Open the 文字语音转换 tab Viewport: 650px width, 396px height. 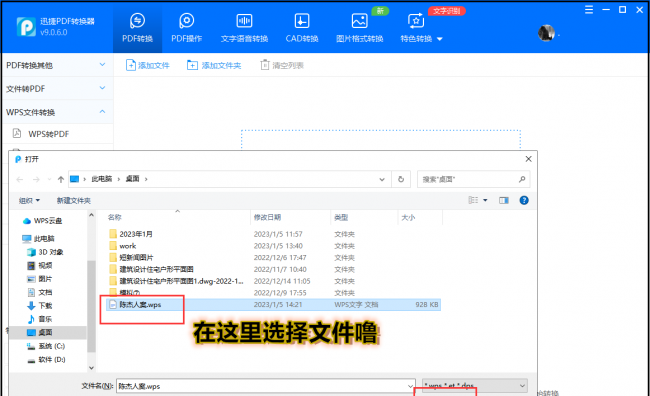click(244, 28)
